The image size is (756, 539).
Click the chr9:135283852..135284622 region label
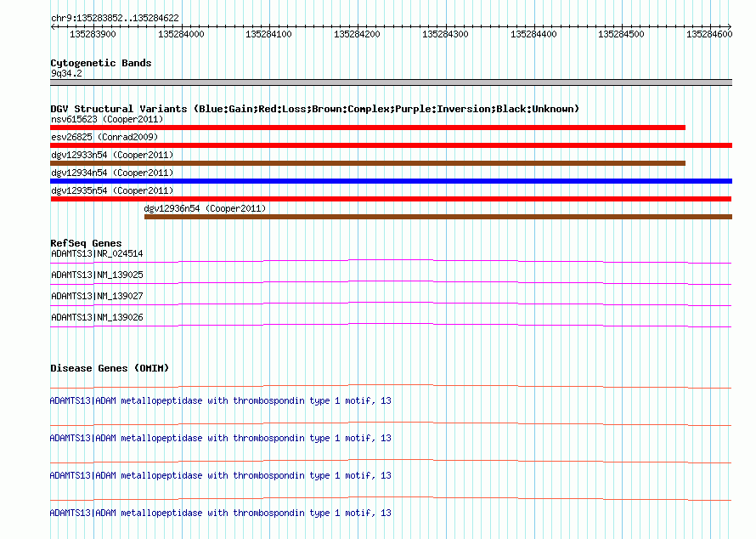115,18
